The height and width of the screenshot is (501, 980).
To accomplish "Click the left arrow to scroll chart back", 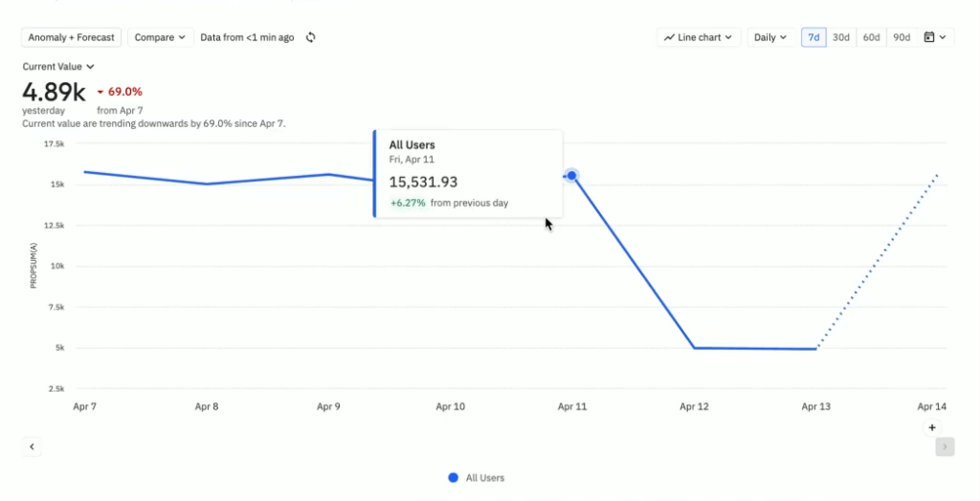I will click(32, 447).
